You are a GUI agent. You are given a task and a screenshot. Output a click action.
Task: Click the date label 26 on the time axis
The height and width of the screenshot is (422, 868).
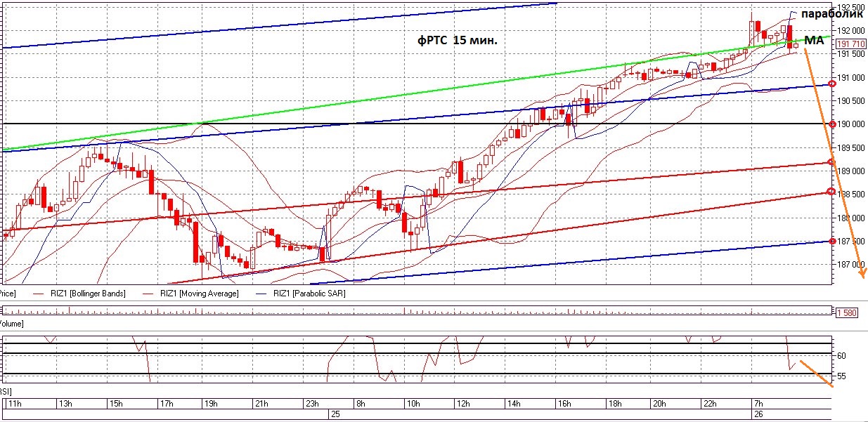point(758,414)
